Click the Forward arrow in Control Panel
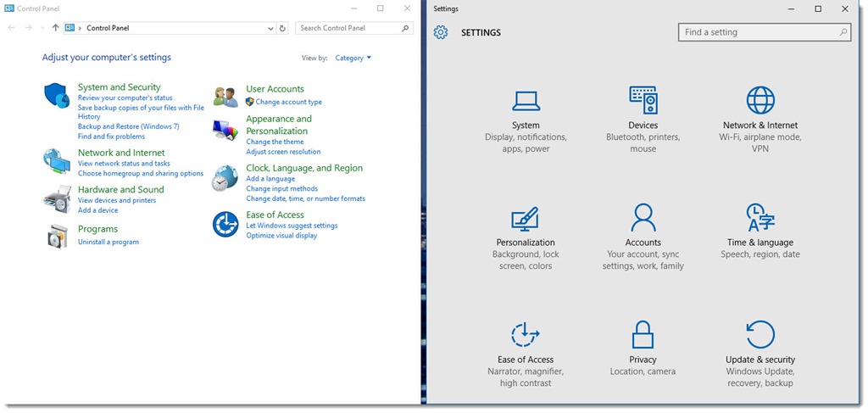 click(x=29, y=28)
